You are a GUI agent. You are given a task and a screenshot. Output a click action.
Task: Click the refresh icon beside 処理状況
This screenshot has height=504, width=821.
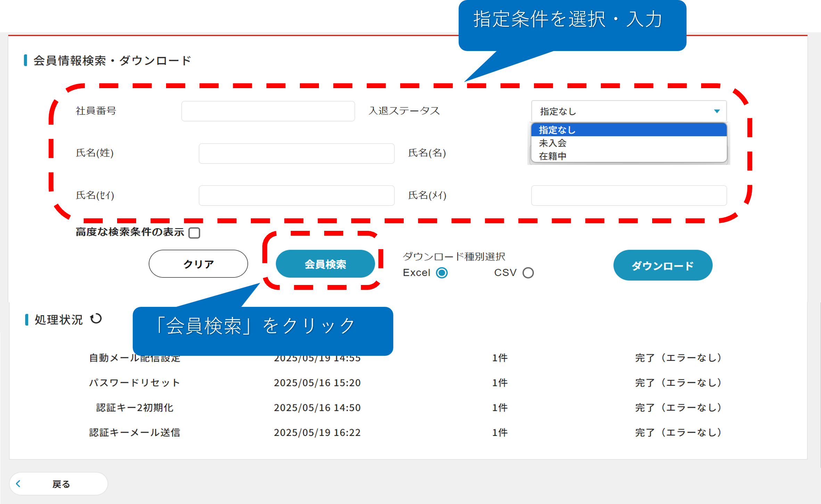(x=96, y=319)
